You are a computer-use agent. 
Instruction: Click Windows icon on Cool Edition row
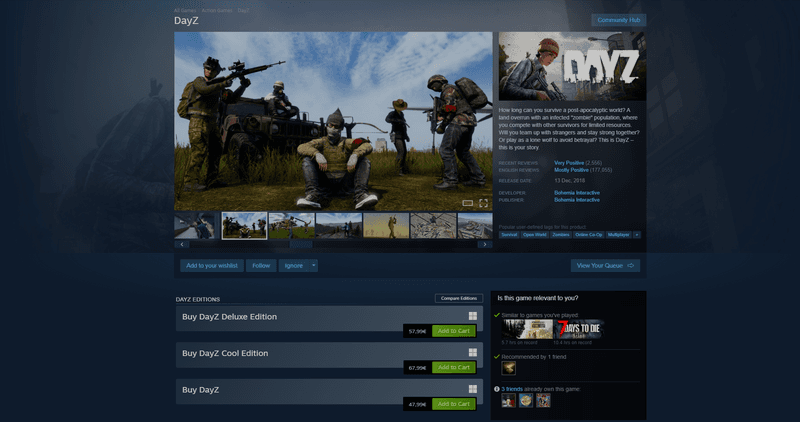[x=473, y=353]
